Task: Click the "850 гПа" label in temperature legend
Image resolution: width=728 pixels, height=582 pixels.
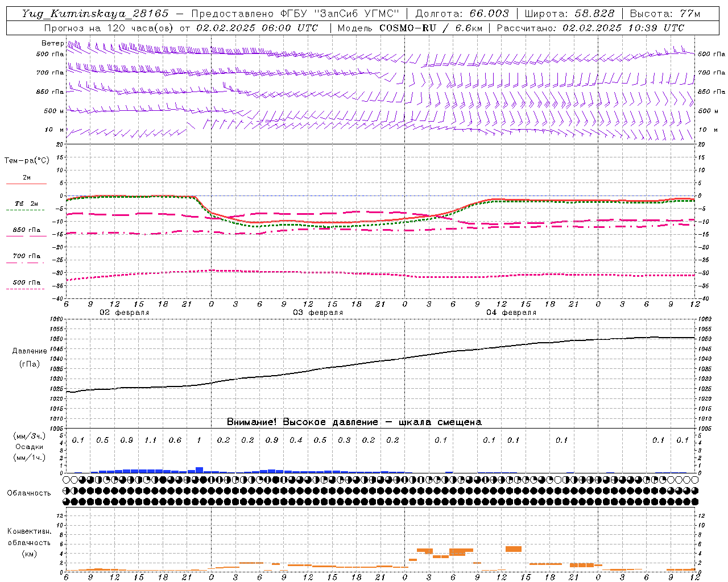Action: point(27,230)
